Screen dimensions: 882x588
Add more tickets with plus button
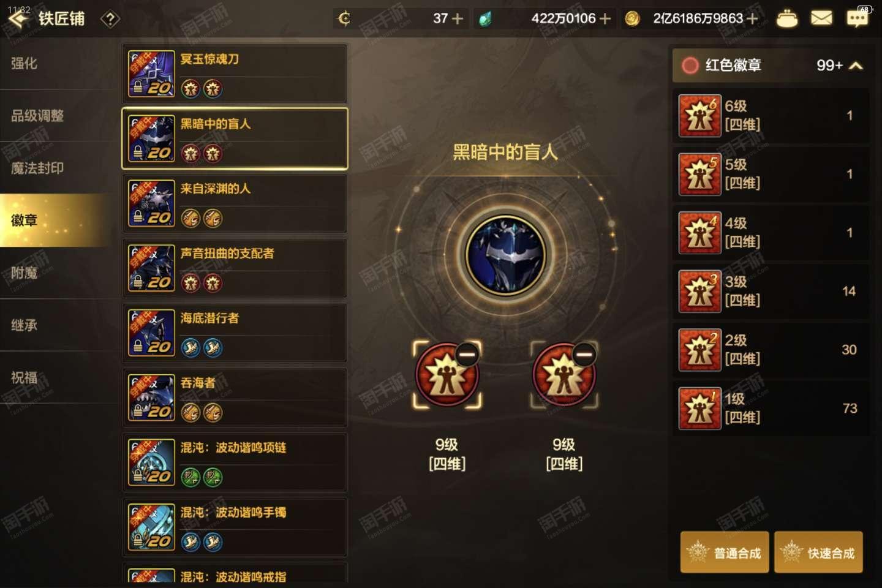[x=456, y=19]
